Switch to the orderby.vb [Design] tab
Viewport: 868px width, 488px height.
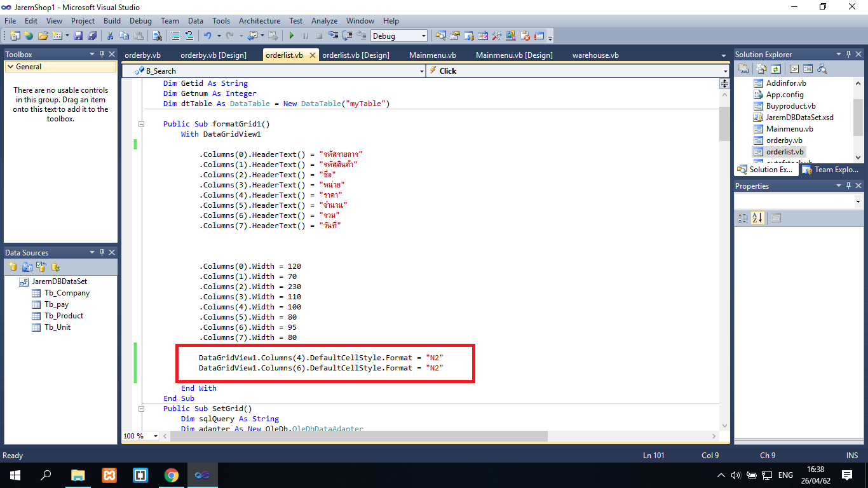[214, 55]
